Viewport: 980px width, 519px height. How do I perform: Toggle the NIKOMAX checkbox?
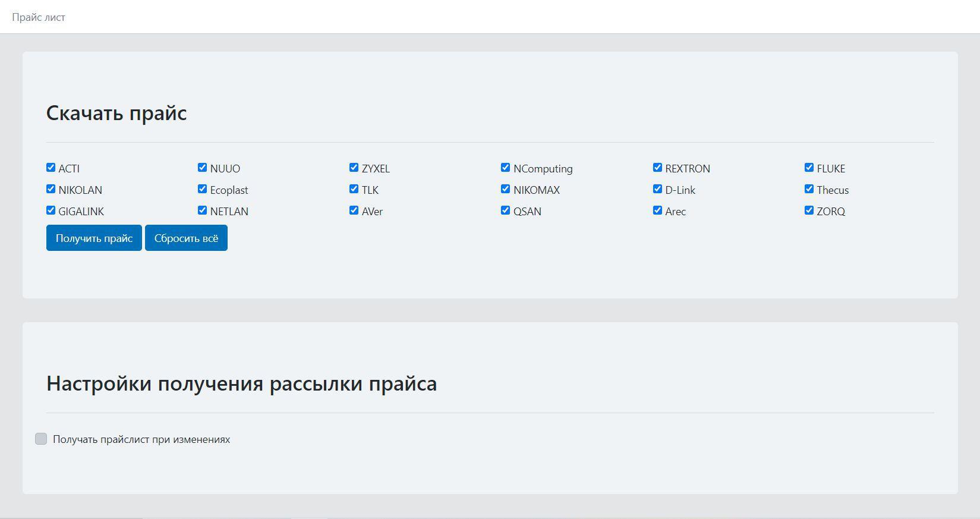point(505,189)
